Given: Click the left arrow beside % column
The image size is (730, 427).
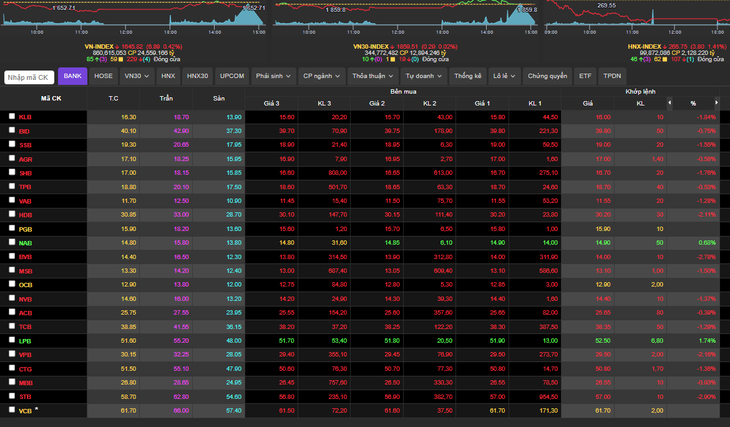Looking at the screenshot, I should coord(669,102).
